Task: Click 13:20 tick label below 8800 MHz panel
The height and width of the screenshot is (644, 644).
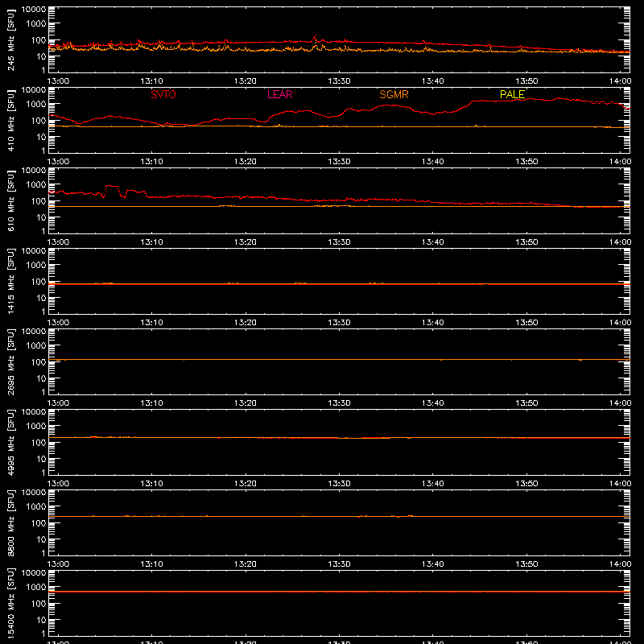Action: (x=246, y=564)
